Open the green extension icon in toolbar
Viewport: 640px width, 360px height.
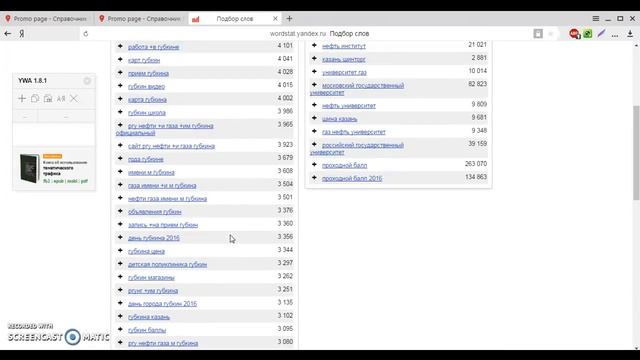(588, 34)
